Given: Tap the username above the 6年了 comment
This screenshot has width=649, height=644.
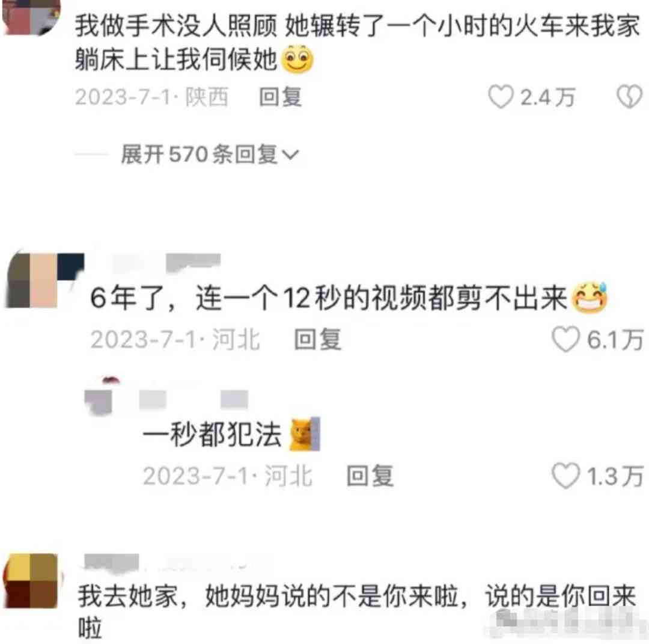Looking at the screenshot, I should (x=166, y=263).
